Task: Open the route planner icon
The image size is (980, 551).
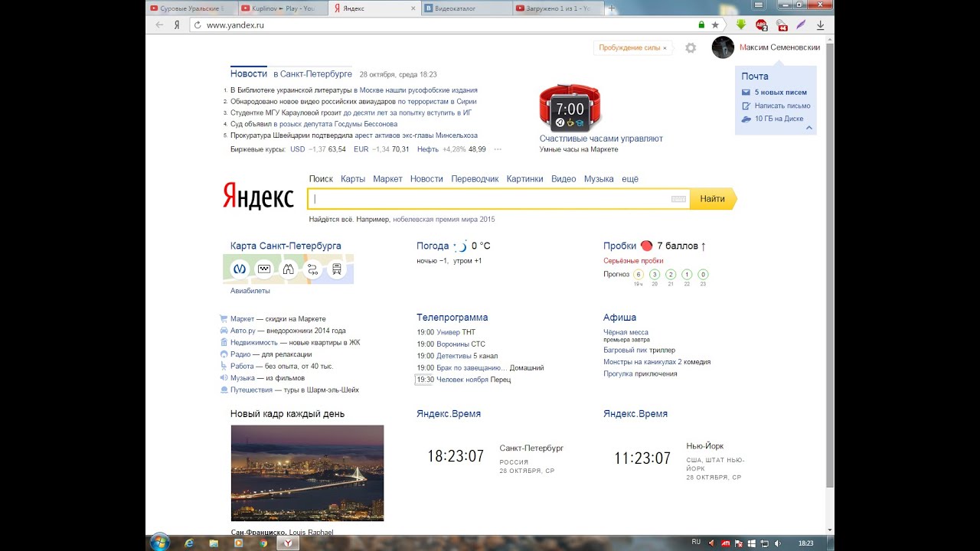Action: 312,269
